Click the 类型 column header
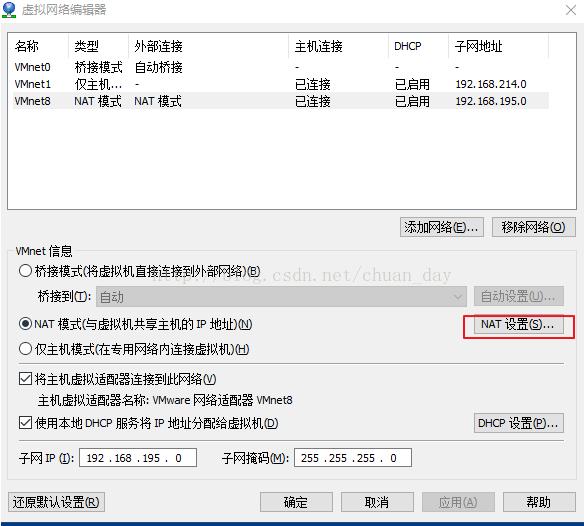This screenshot has width=584, height=526. (x=99, y=46)
